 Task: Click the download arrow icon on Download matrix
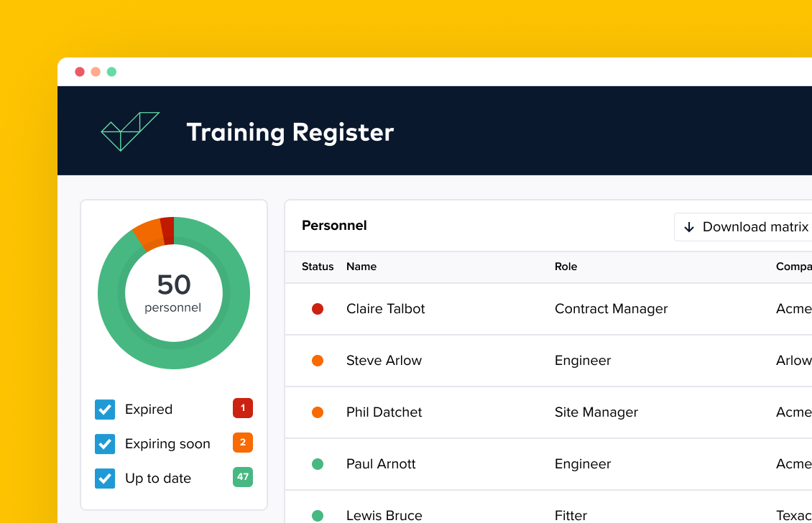(690, 227)
